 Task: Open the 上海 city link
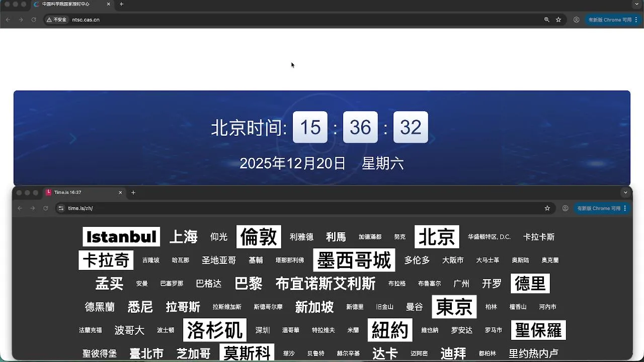tap(184, 237)
